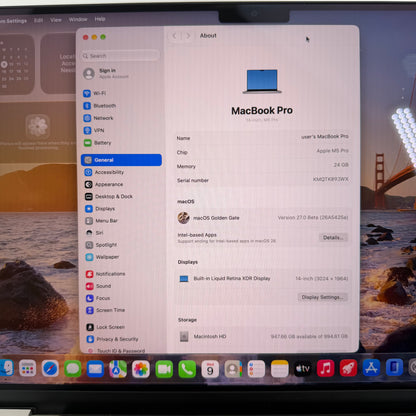
Task: Launch Apple TV from the Dock
Action: (x=303, y=368)
